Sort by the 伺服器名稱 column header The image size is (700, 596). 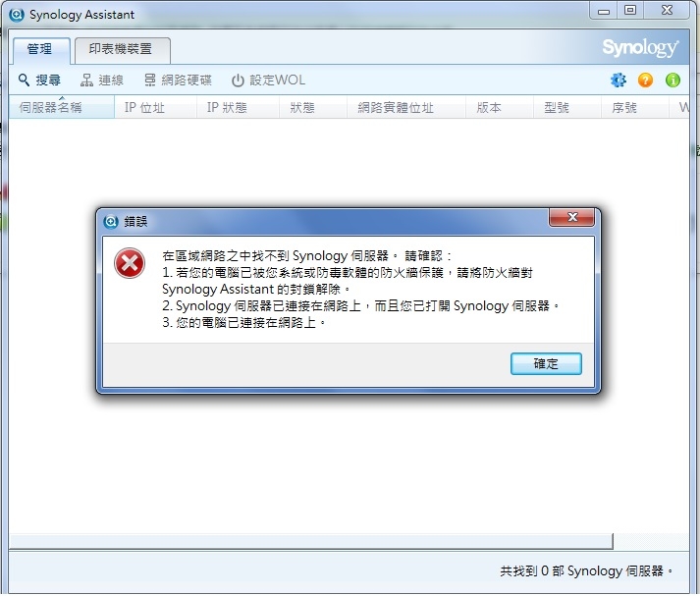[62, 107]
